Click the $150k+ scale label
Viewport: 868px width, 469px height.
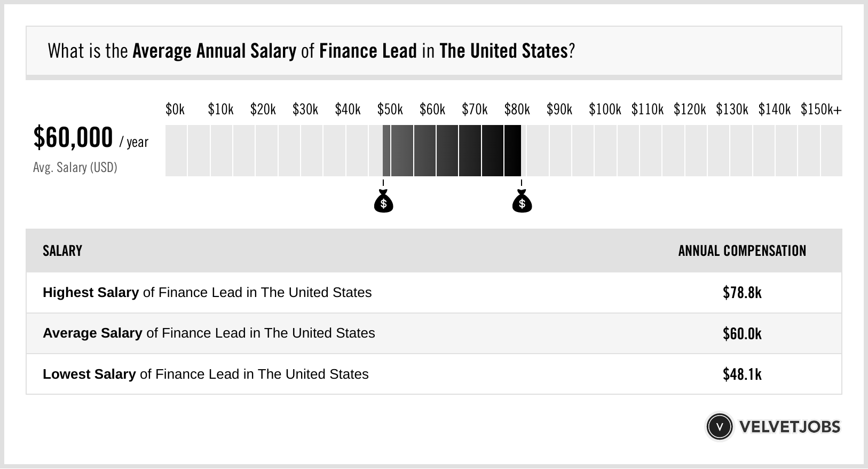tap(820, 110)
